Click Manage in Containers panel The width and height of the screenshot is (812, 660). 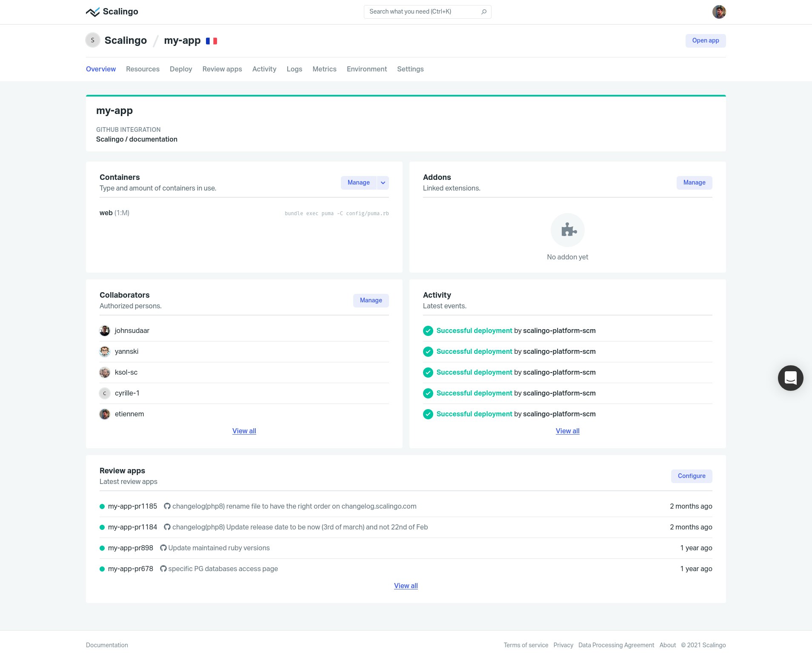point(359,183)
